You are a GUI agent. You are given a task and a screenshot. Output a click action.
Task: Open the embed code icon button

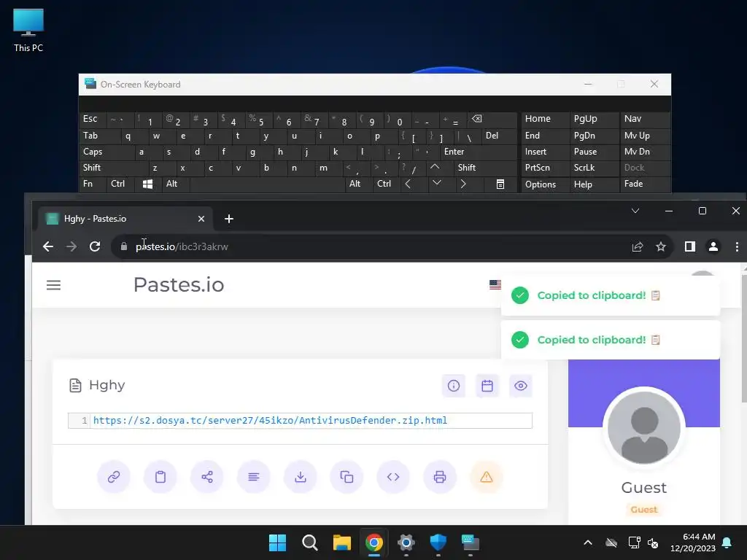(393, 477)
